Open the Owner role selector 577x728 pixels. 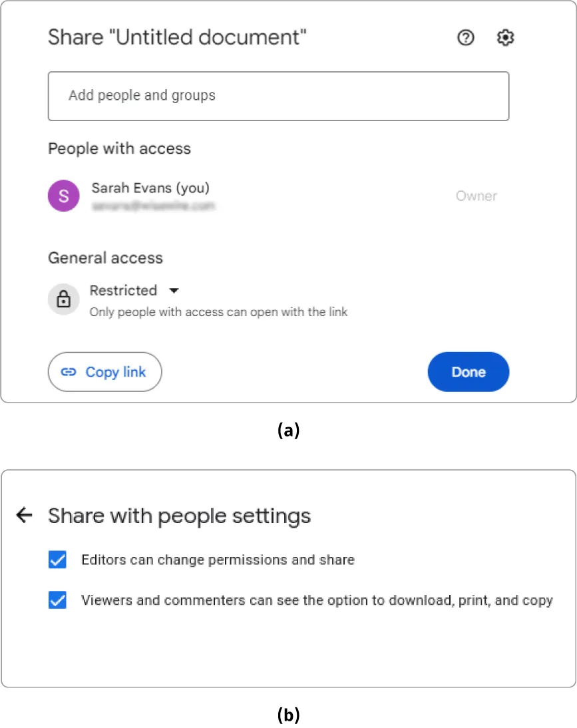pos(477,196)
